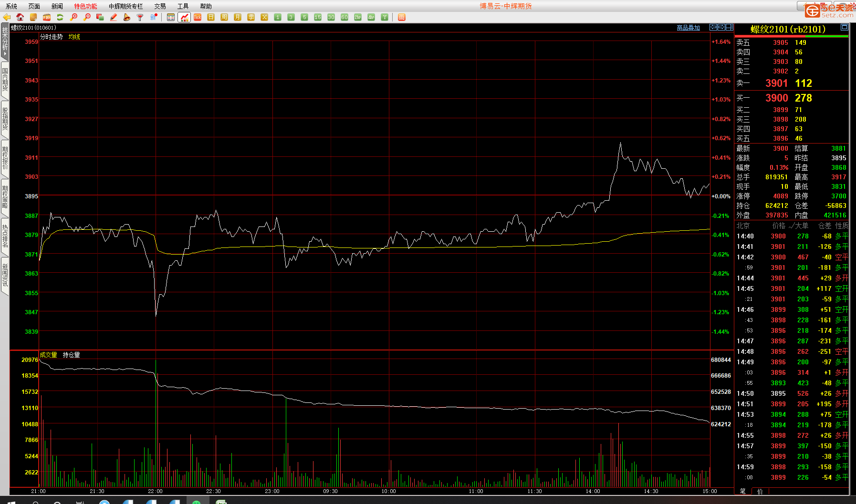This screenshot has width=856, height=504.
Task: Select the red pencil drawing tool
Action: coord(114,17)
